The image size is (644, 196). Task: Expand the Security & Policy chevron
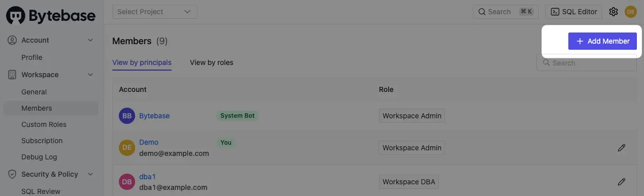coord(90,174)
